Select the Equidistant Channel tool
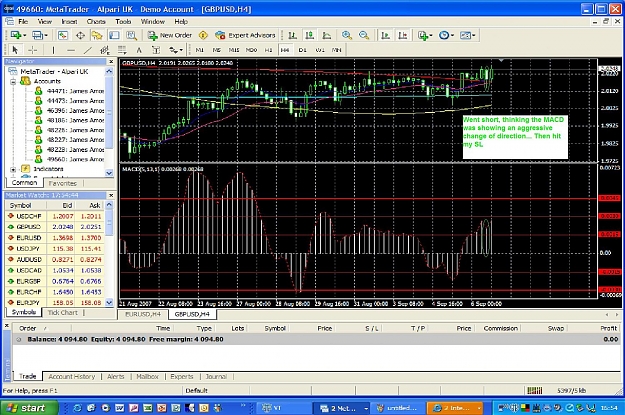Image resolution: width=625 pixels, height=415 pixels. (x=105, y=50)
